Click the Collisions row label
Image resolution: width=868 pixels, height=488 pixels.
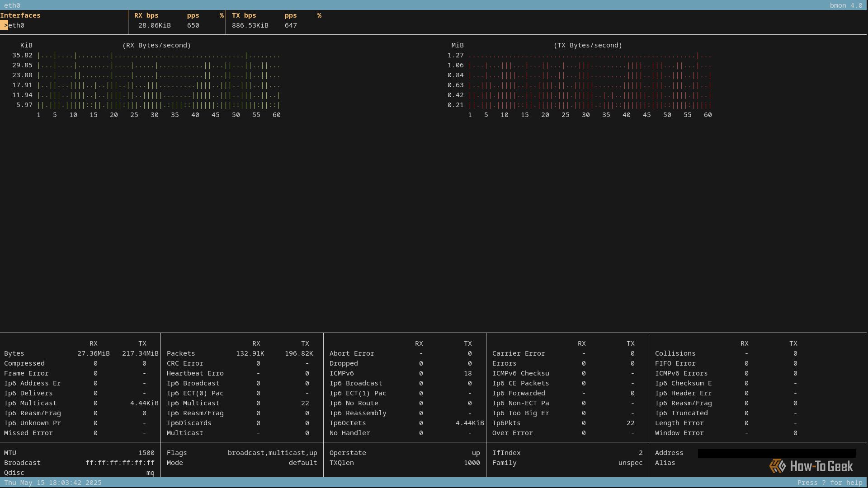(x=675, y=353)
